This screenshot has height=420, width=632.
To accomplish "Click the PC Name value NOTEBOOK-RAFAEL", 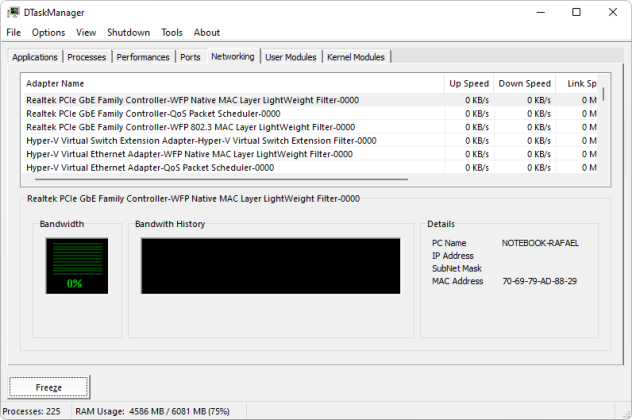I will (x=540, y=243).
